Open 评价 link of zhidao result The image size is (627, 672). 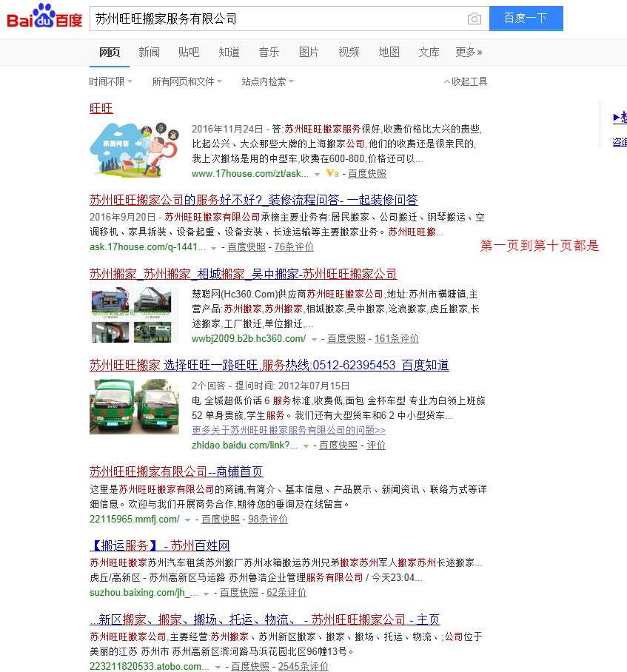[376, 446]
